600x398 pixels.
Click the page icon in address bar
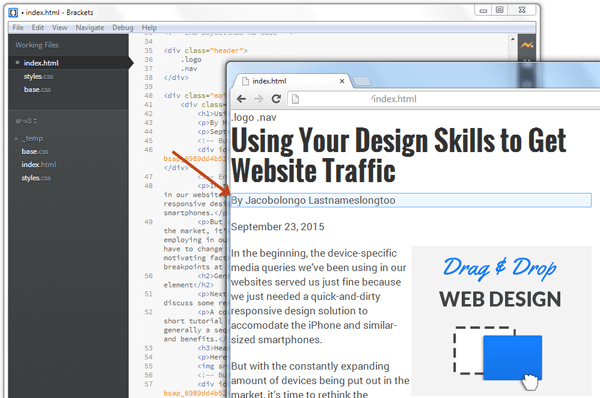tap(295, 99)
